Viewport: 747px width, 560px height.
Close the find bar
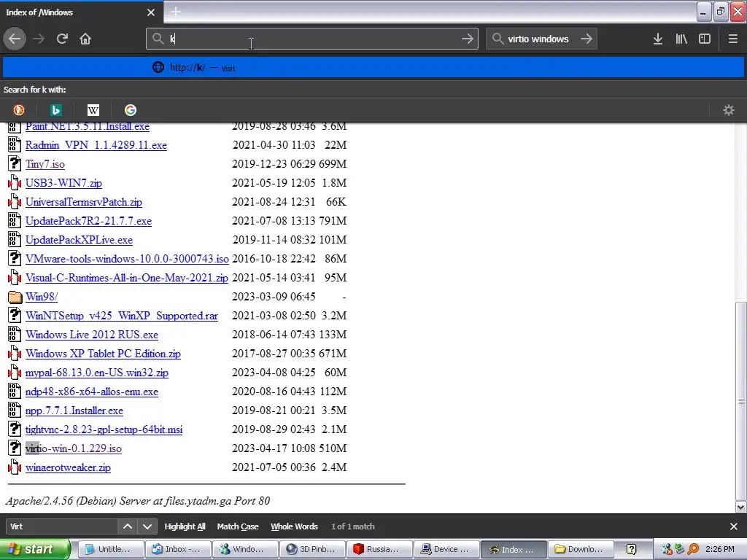point(734,526)
